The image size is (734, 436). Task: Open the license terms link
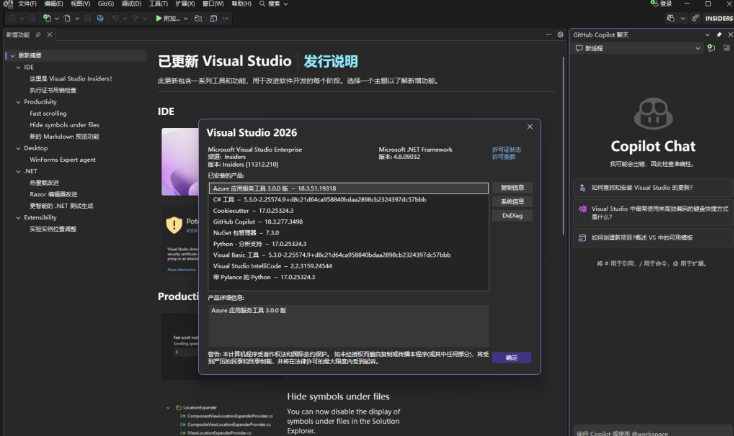(x=504, y=157)
